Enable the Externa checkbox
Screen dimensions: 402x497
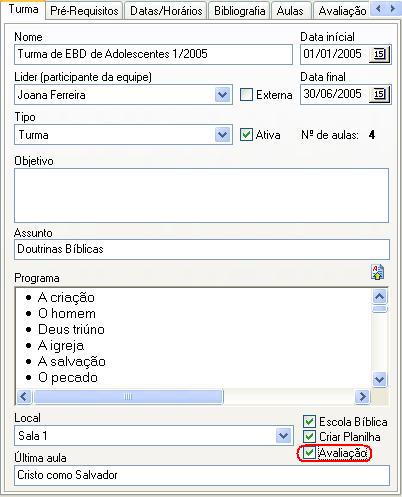coord(246,95)
